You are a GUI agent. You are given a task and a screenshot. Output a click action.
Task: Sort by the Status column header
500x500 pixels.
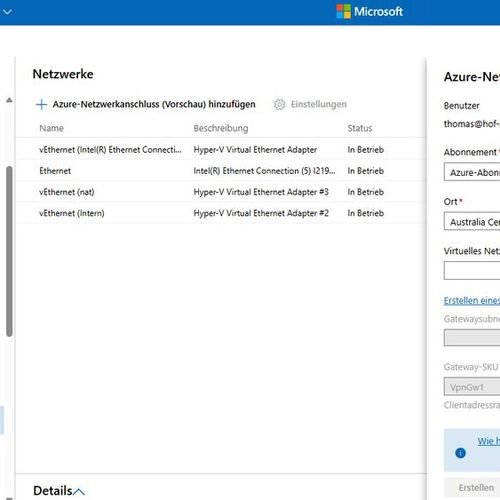point(360,128)
